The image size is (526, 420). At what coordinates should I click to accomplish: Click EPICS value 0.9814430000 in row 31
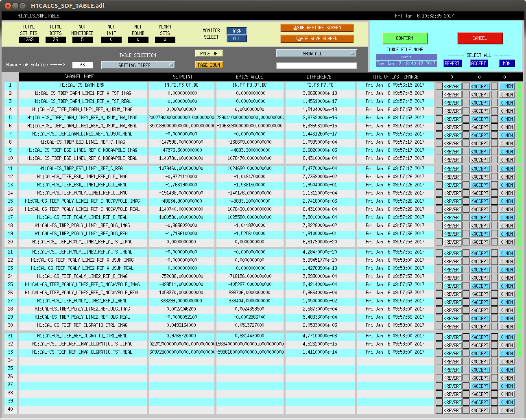pyautogui.click(x=250, y=336)
